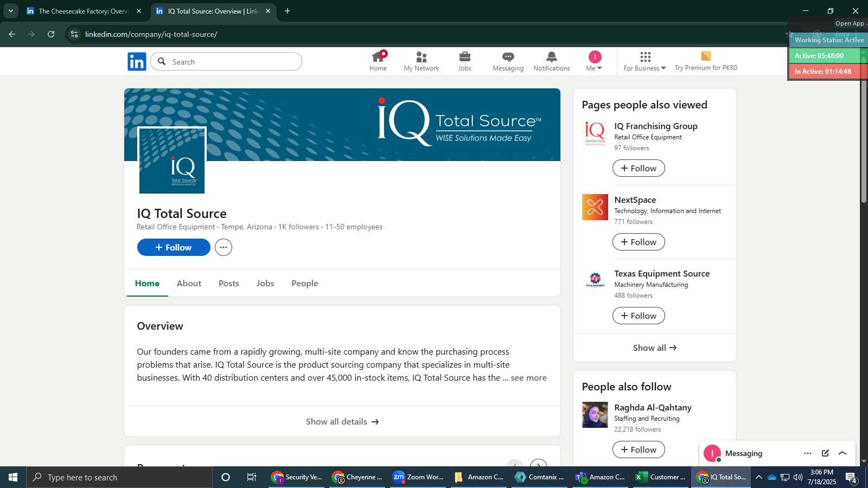The height and width of the screenshot is (488, 868).
Task: Open Security Ve... Chrome taskbar window
Action: coord(297,477)
